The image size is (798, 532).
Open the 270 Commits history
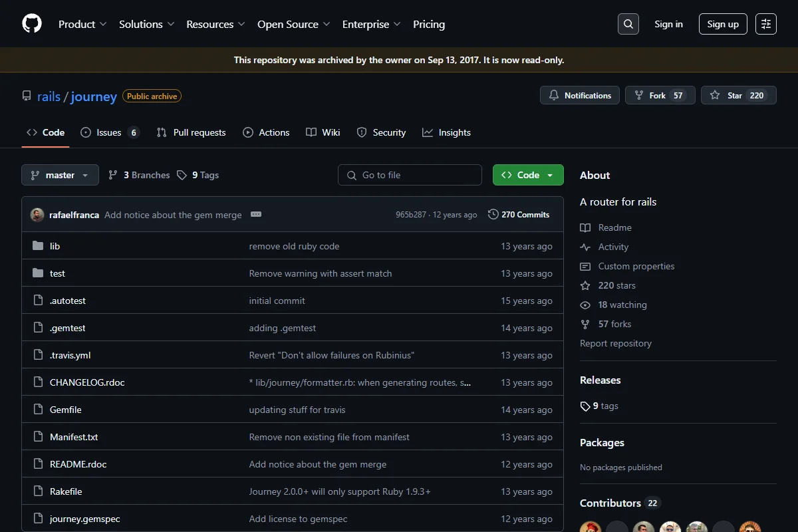[519, 215]
